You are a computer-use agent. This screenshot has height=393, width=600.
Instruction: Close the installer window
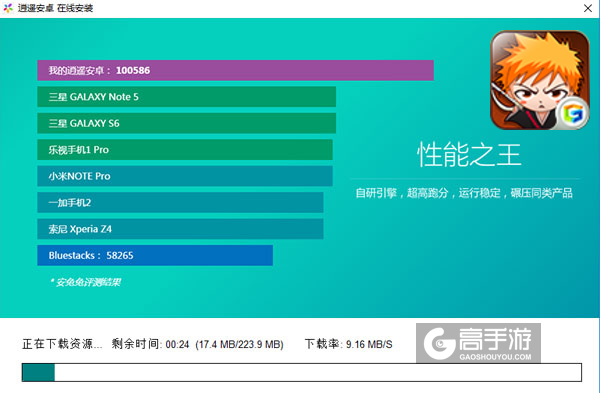tap(588, 8)
